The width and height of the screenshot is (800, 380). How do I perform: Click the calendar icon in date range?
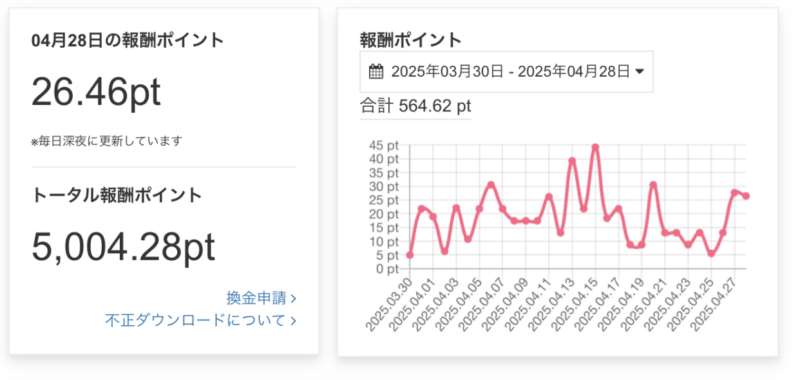pyautogui.click(x=376, y=71)
